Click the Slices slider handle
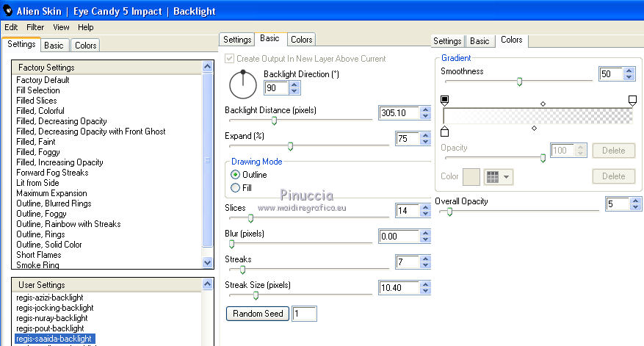 pyautogui.click(x=250, y=218)
